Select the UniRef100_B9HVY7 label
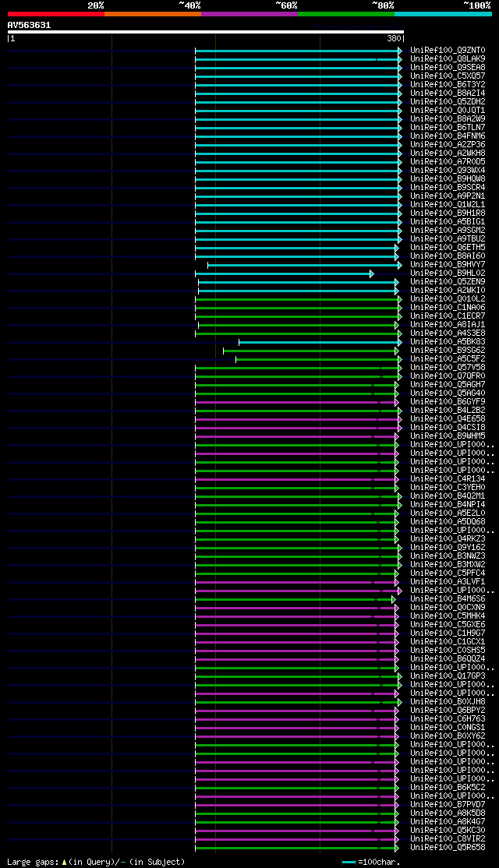The image size is (499, 868). click(448, 265)
